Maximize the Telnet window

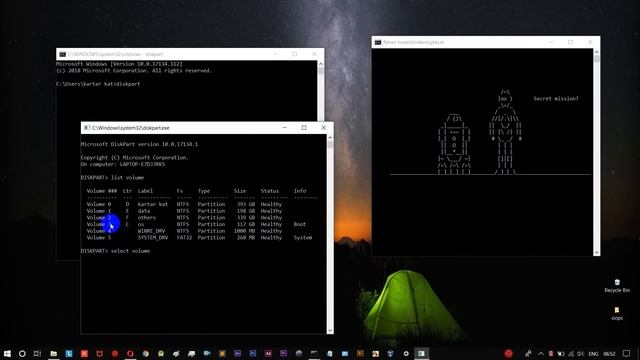(x=571, y=42)
